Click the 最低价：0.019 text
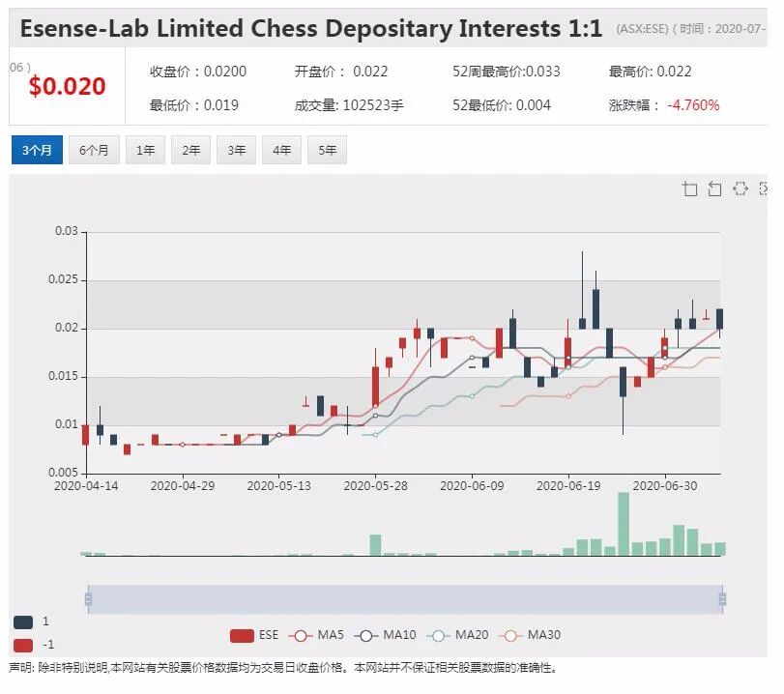This screenshot has width=784, height=694. point(194,105)
